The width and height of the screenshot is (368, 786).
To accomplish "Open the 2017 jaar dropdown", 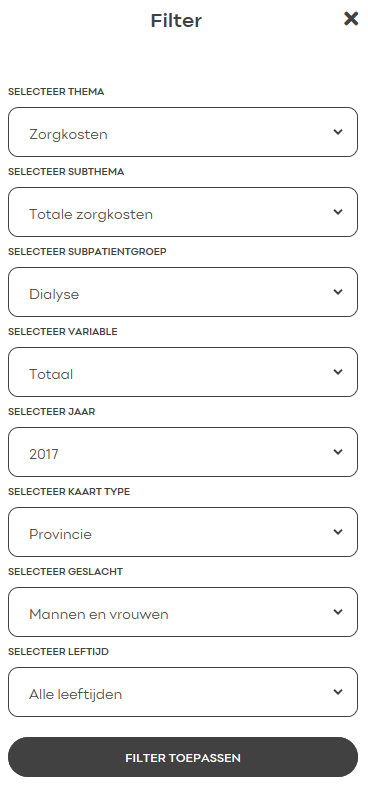I will pyautogui.click(x=183, y=452).
